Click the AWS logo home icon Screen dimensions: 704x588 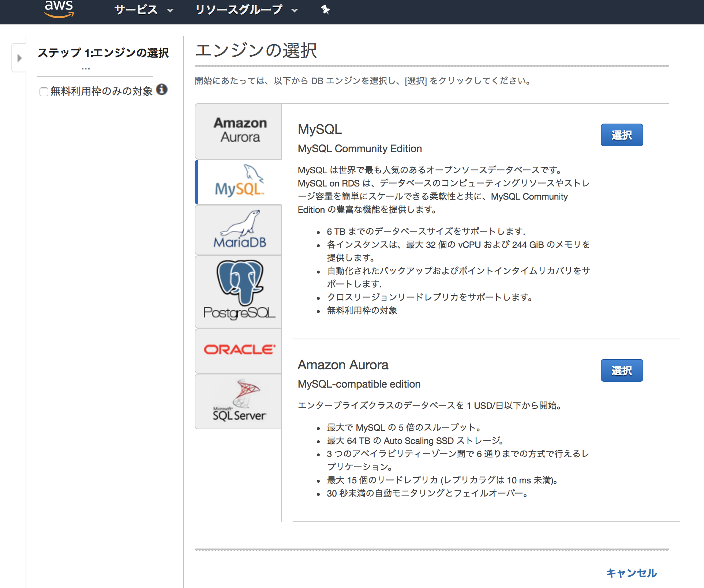point(59,9)
